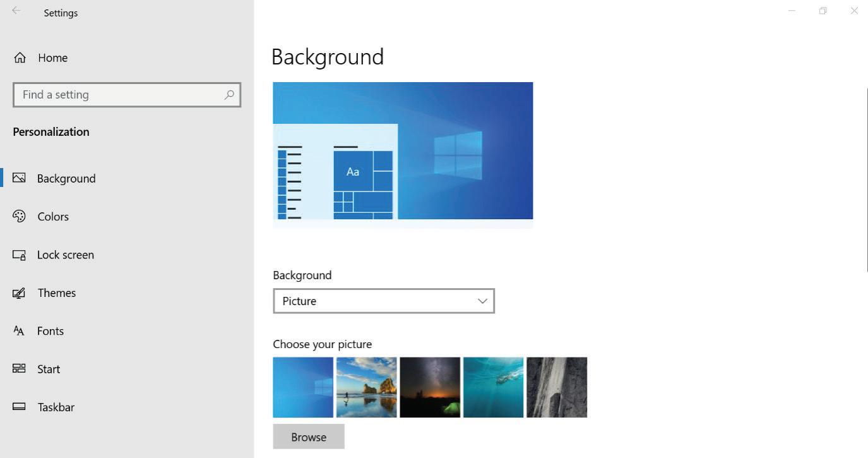868x458 pixels.
Task: Click the Choose your picture label
Action: tap(323, 344)
